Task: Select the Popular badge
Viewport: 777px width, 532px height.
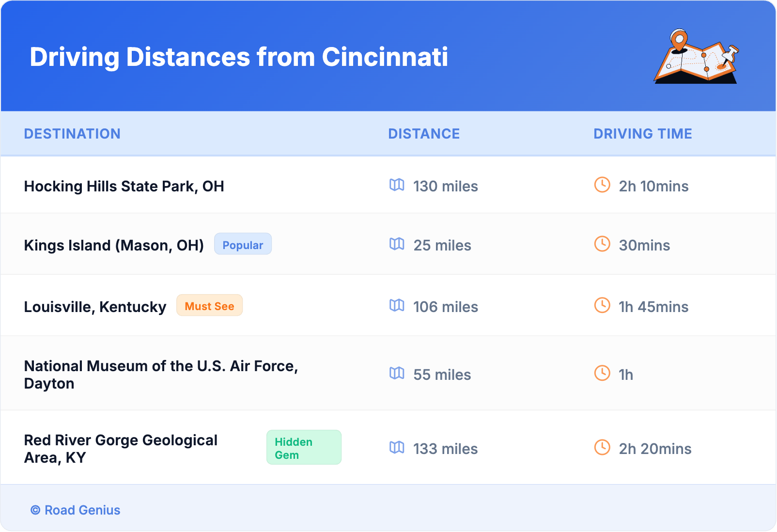Action: [243, 245]
